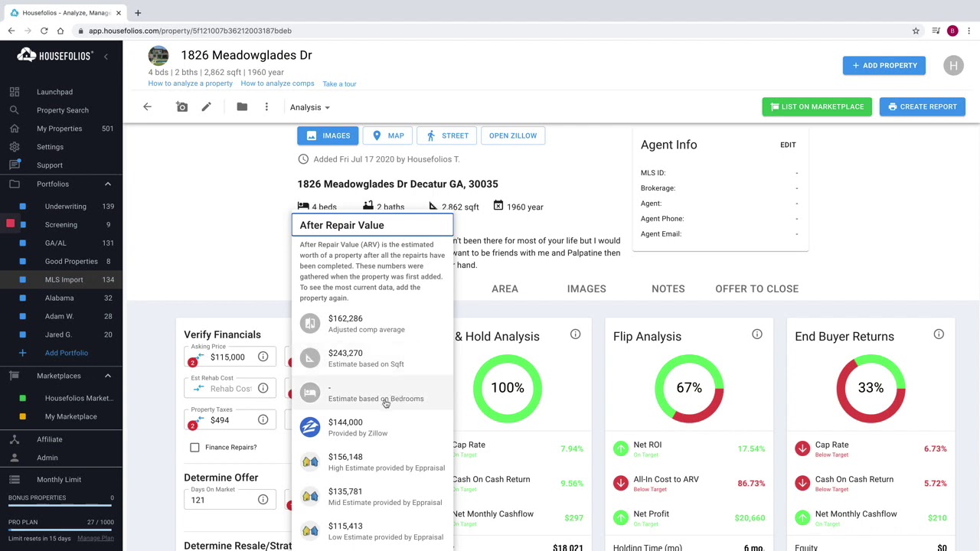Click the Launchpad sidebar icon
980x551 pixels.
15,92
